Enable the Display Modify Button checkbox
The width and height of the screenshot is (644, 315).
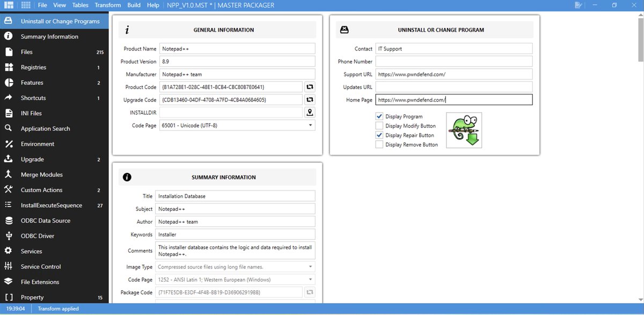[x=379, y=126]
